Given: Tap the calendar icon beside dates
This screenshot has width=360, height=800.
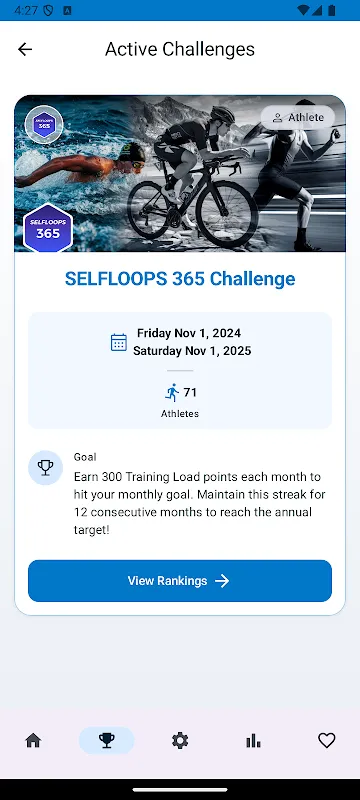Looking at the screenshot, I should pos(119,342).
